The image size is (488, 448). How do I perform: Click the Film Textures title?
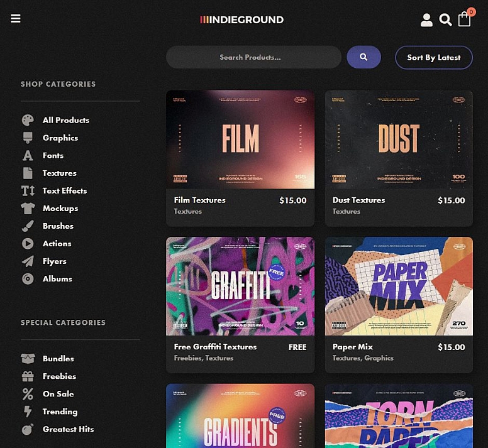[199, 200]
